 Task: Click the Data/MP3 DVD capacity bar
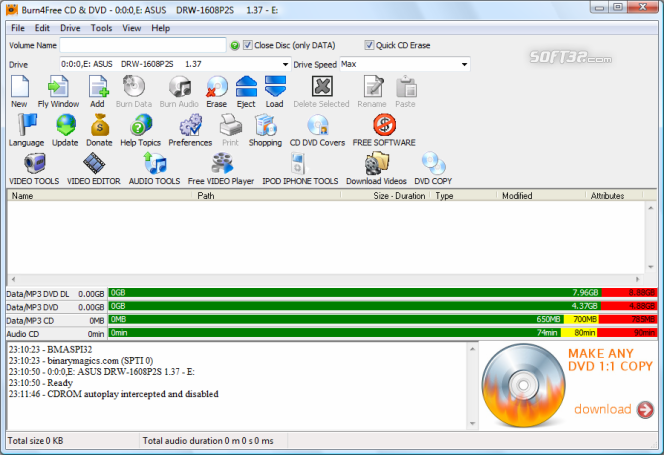(380, 306)
